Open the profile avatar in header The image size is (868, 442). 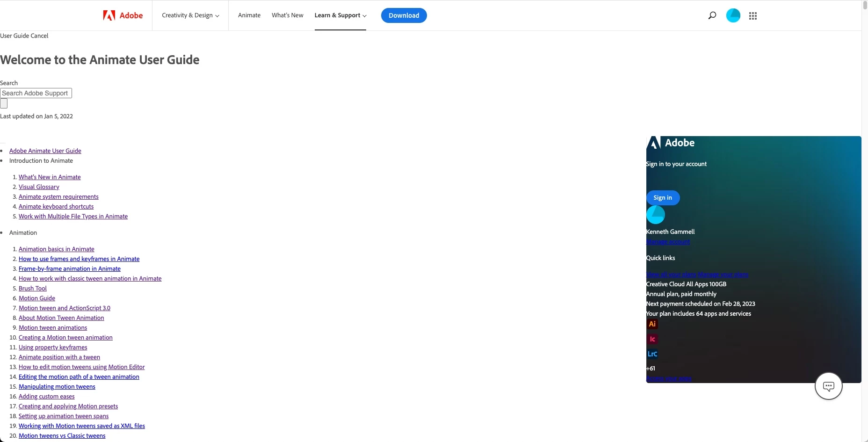click(x=733, y=15)
